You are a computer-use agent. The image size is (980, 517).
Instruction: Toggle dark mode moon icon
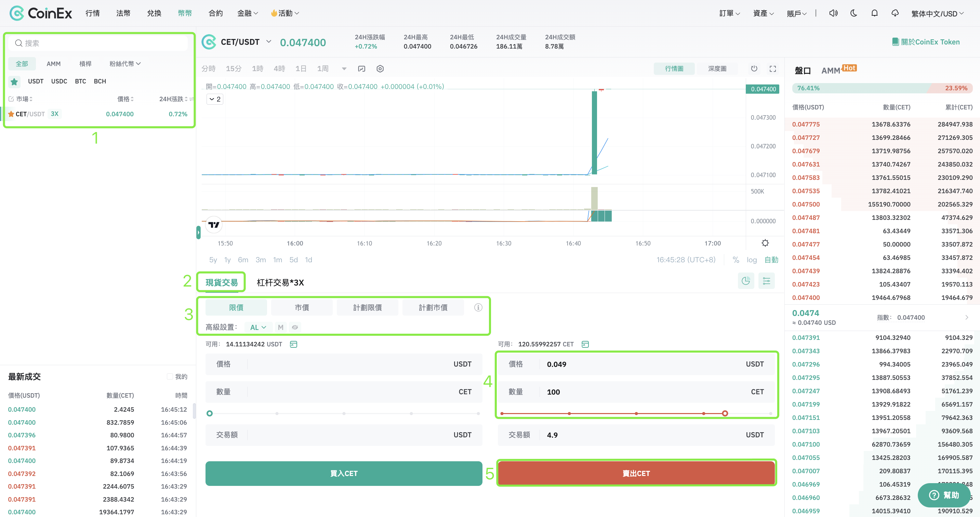[x=854, y=13]
